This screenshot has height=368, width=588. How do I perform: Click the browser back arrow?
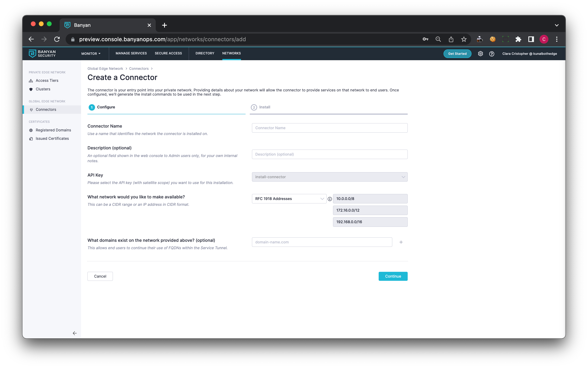31,39
